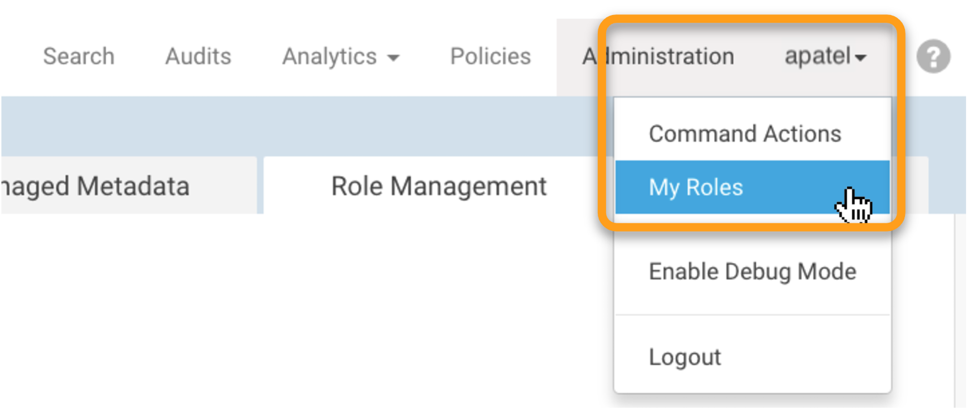Click the help question mark icon
The height and width of the screenshot is (411, 980).
(933, 56)
